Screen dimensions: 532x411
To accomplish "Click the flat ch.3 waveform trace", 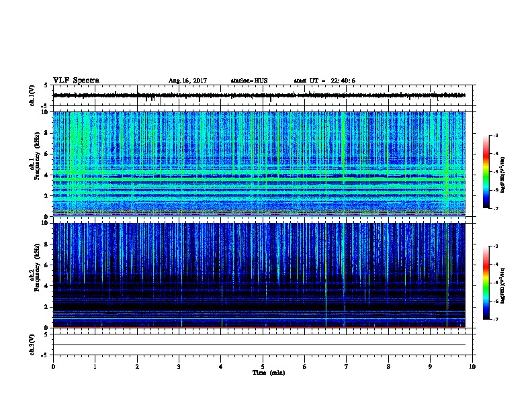I will pos(259,345).
